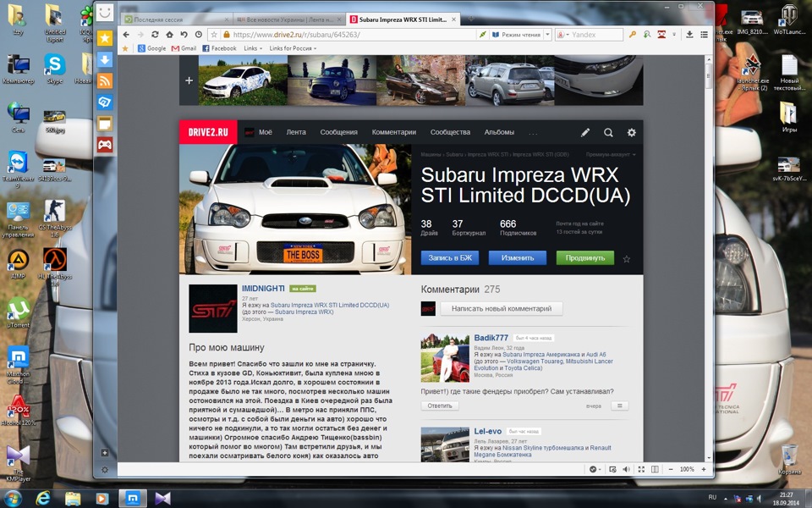Expand Links for Россия bookmarks folder

(293, 48)
